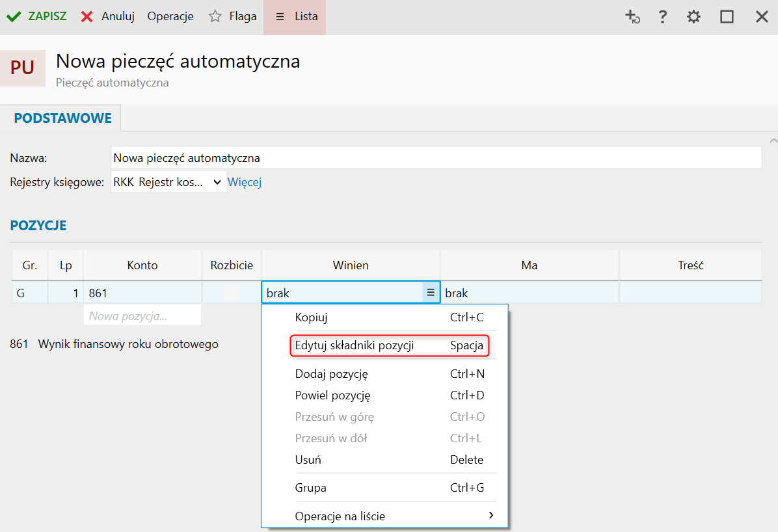Viewport: 778px width, 532px height.
Task: Click the Ma column header
Action: 530,265
